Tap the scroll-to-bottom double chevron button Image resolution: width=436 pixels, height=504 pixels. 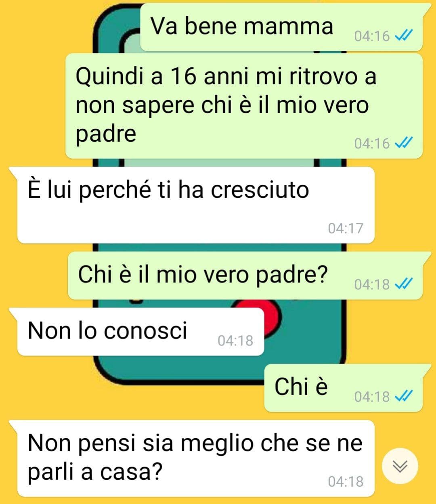tap(400, 466)
